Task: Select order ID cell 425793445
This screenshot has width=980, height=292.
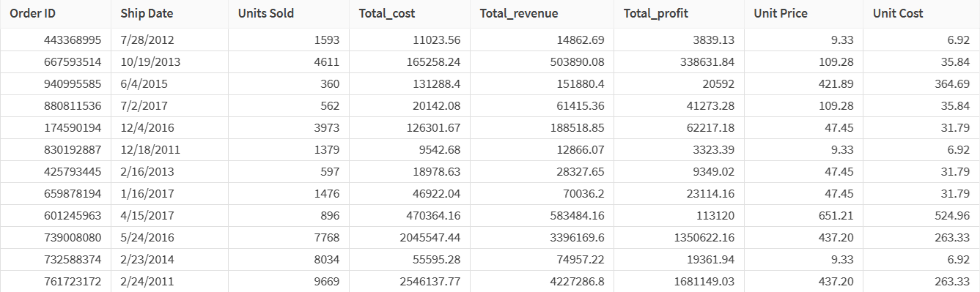Action: pos(56,171)
